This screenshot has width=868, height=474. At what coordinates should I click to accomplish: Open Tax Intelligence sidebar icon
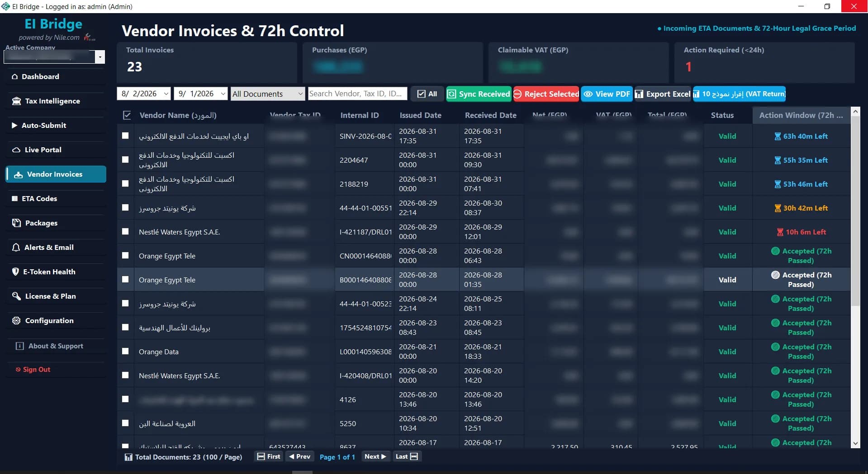[17, 101]
